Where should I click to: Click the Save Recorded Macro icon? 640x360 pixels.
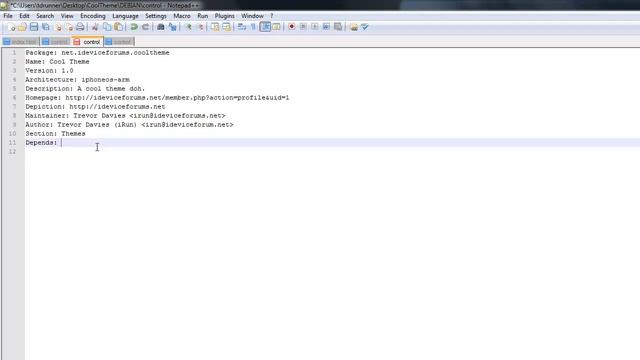click(338, 27)
